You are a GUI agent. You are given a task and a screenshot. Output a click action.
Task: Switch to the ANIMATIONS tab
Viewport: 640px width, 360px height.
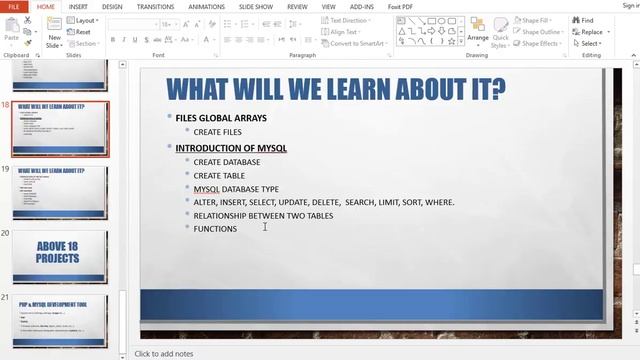point(207,7)
